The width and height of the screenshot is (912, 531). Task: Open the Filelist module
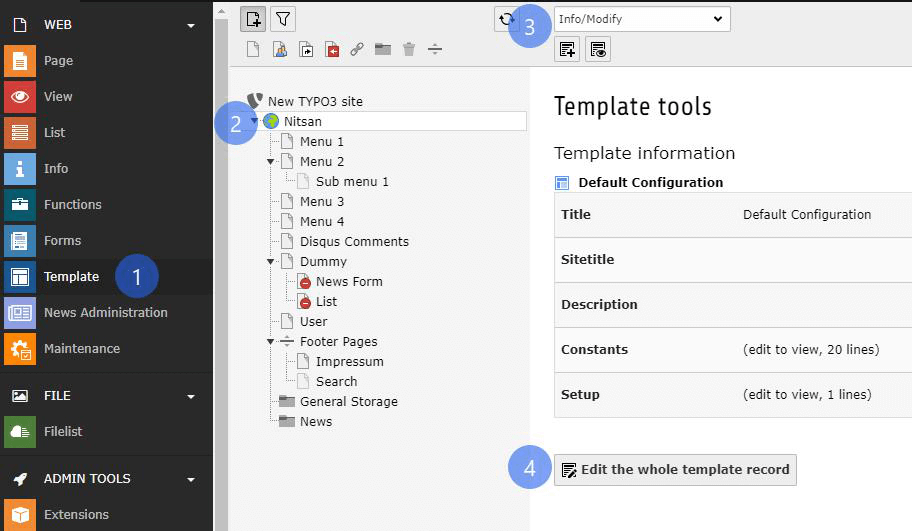(63, 432)
